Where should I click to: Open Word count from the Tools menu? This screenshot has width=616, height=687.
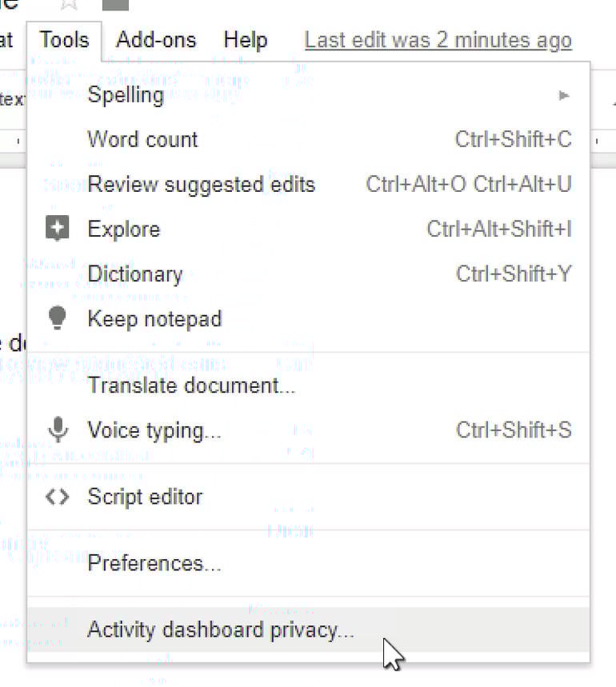[142, 139]
